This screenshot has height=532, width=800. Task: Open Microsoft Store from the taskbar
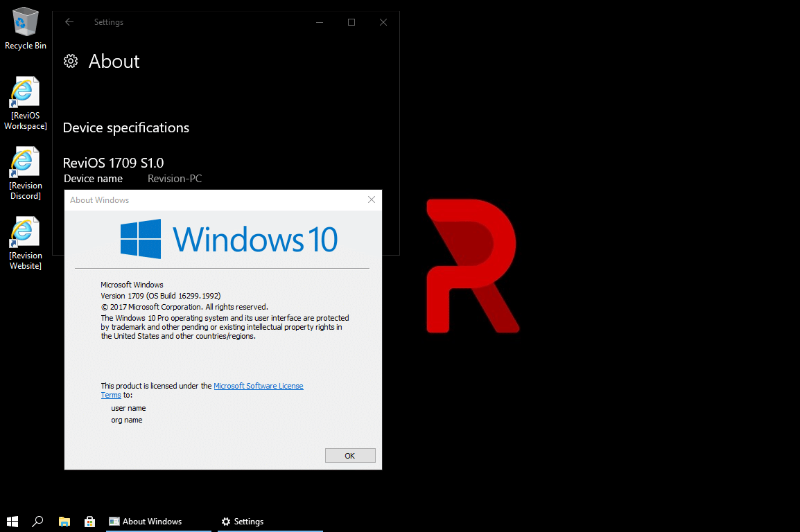pos(90,522)
